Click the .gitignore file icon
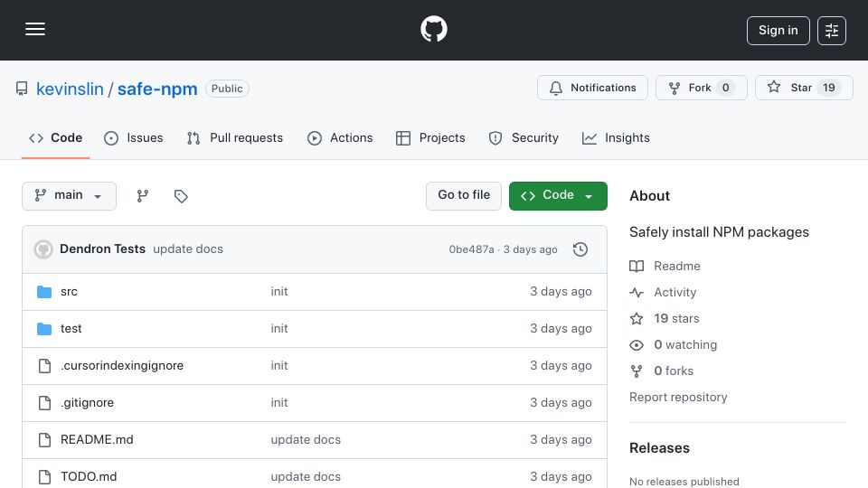This screenshot has width=868, height=488. [44, 403]
